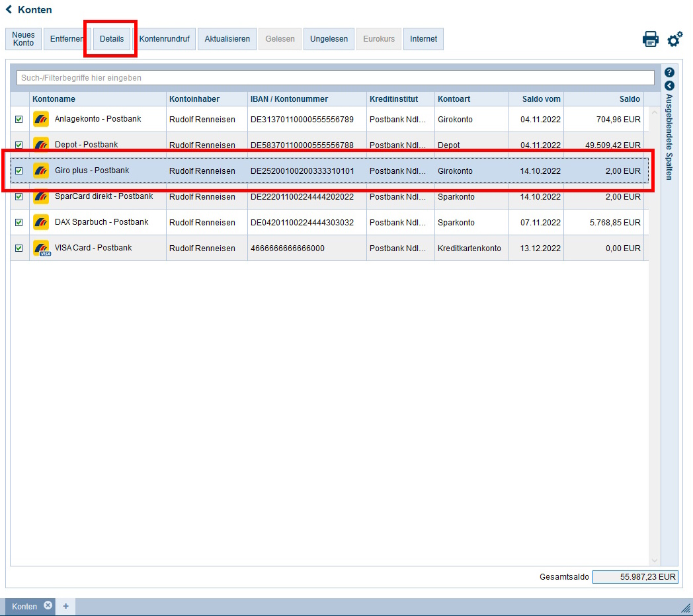
Task: Click the scrollbar down arrow of the table
Action: [655, 560]
